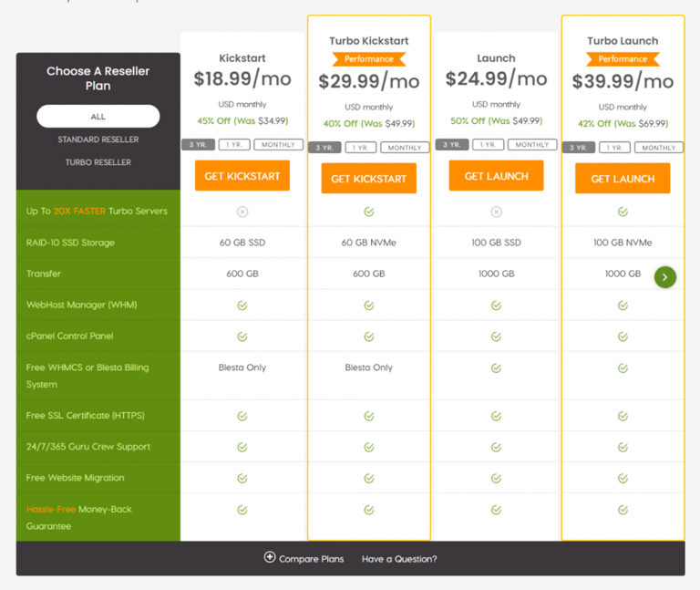This screenshot has height=590, width=700.
Task: Click RAID-10 SSD Storage feature label
Action: 70,243
